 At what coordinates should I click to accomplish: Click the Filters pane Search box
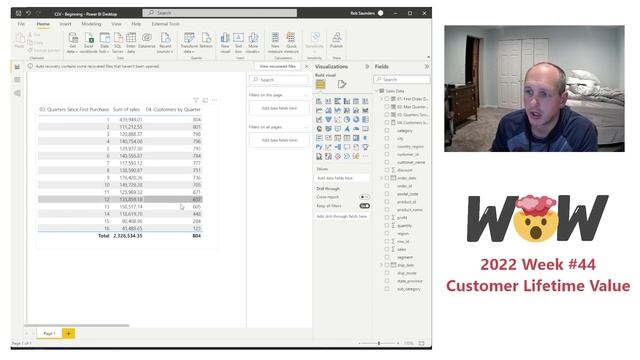[279, 80]
